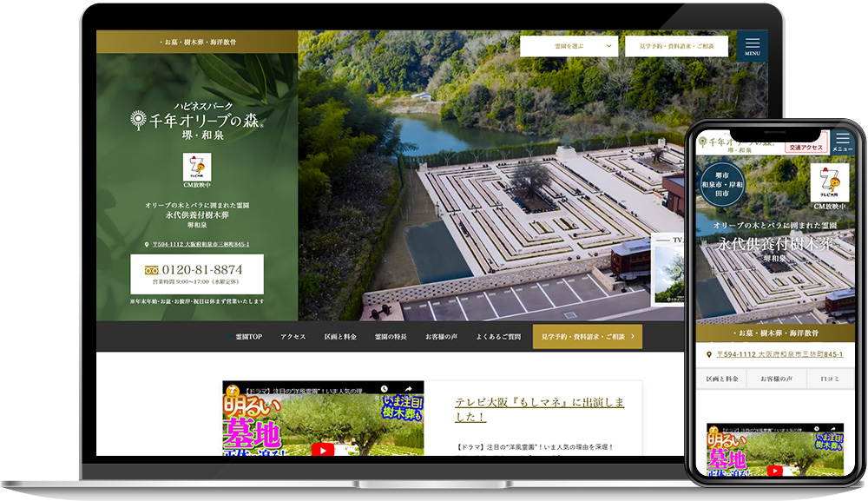Open the メニュー hamburger on the phone screen
Screen dimensions: 868x501
tap(842, 142)
